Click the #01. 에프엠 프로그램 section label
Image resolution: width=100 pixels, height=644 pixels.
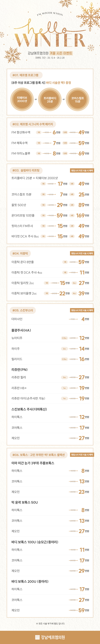click(x=26, y=75)
